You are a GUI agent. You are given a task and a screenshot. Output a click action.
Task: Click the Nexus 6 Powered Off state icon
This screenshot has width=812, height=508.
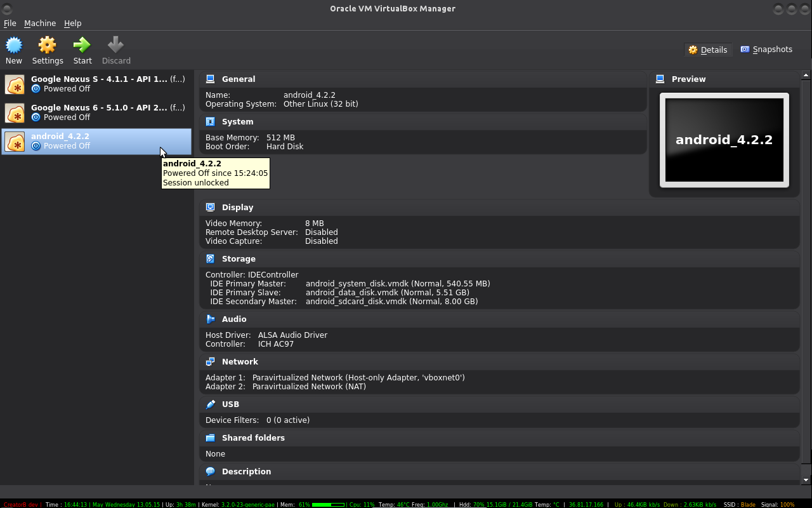click(x=36, y=117)
